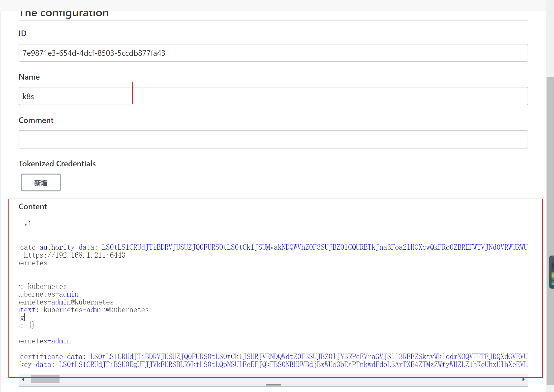Click the 新增 Tokenized Credentials button
Viewport: 554px width, 392px height.
coord(41,182)
